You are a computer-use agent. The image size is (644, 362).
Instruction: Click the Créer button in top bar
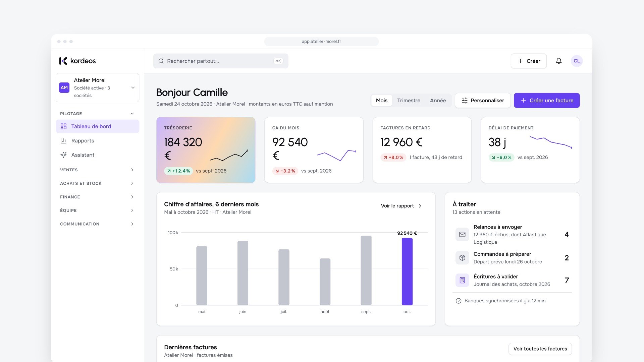click(x=529, y=61)
